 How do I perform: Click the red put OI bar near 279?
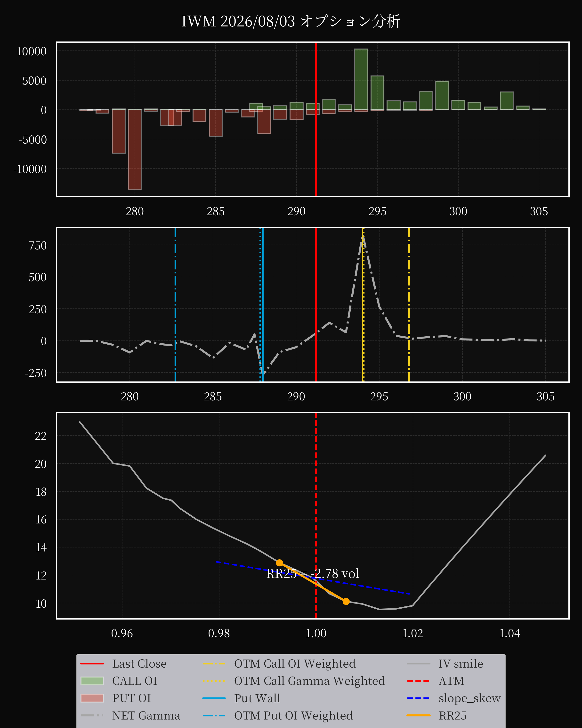coord(119,131)
